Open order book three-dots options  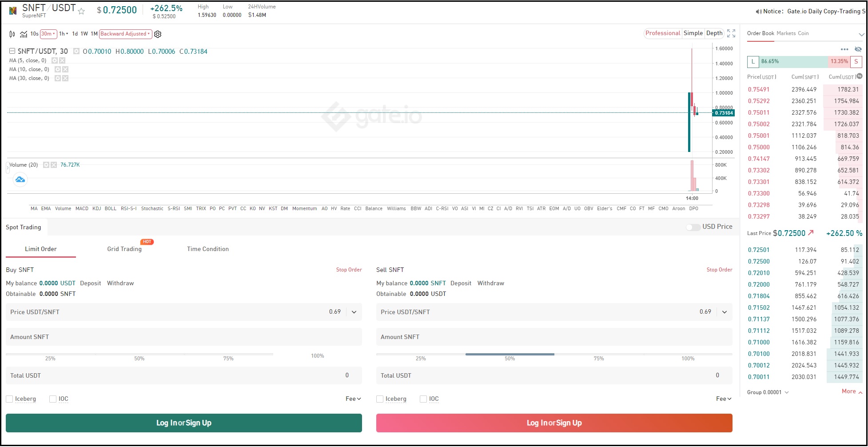pos(844,49)
